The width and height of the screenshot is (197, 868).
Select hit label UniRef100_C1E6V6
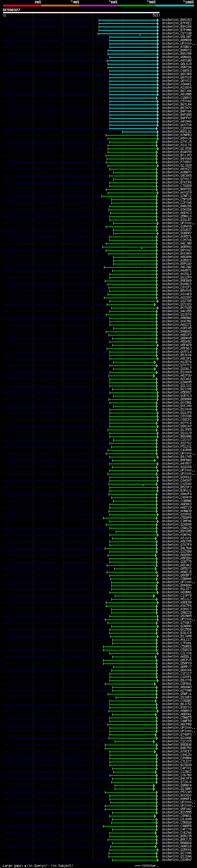(x=177, y=128)
